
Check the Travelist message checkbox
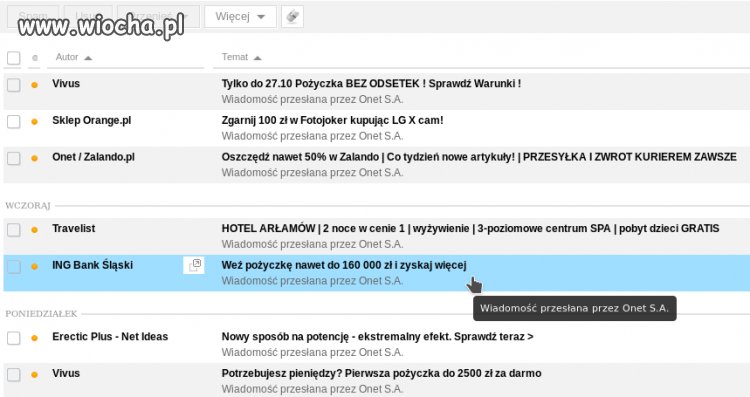[x=13, y=230]
